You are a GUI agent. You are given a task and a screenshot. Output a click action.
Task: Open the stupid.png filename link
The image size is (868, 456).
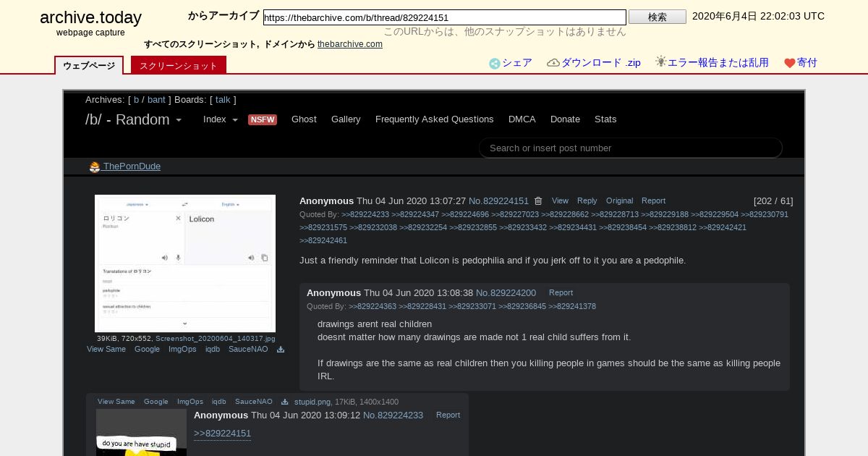point(312,402)
